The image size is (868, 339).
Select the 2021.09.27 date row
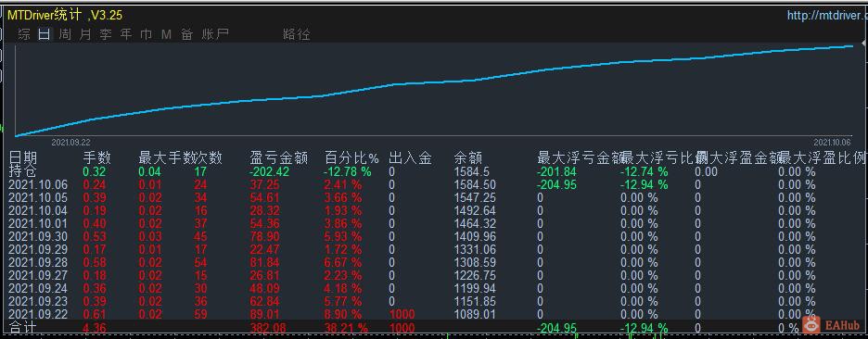[x=38, y=275]
